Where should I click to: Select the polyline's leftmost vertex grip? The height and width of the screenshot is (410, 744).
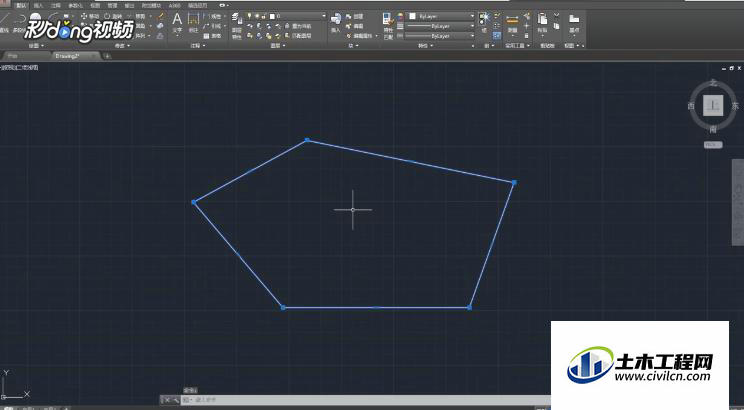coord(194,202)
